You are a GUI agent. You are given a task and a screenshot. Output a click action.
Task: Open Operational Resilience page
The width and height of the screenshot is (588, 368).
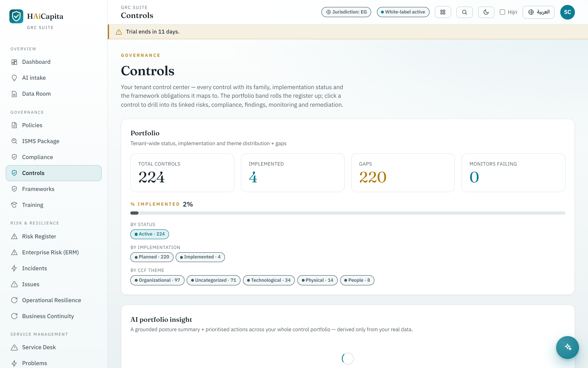[54, 300]
